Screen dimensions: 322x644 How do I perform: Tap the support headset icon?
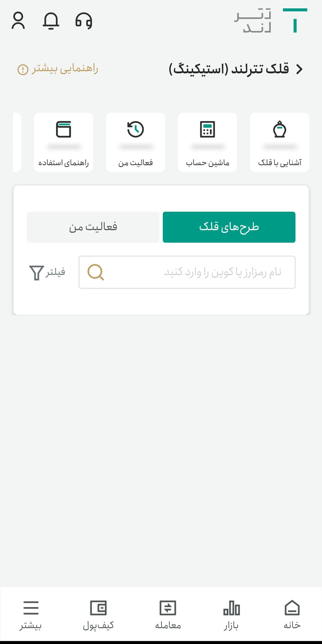click(84, 21)
